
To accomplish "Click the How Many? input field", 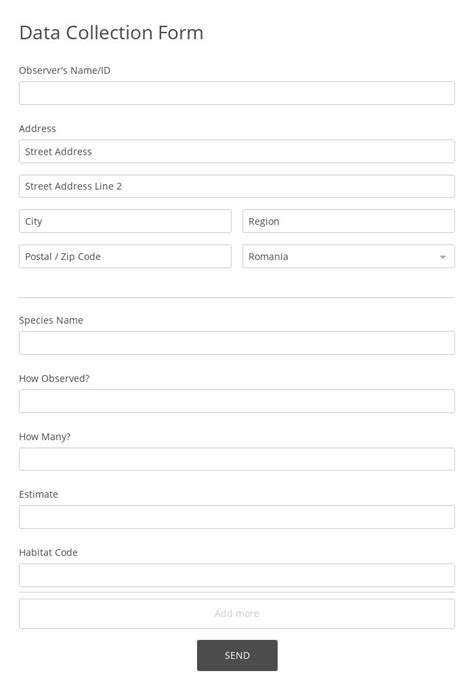I will (x=237, y=459).
